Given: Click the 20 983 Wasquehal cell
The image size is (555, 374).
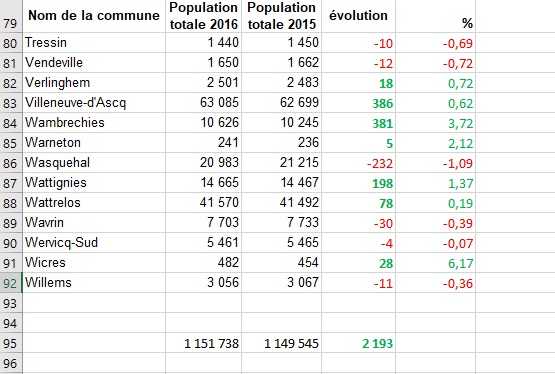Looking at the screenshot, I should point(204,163).
